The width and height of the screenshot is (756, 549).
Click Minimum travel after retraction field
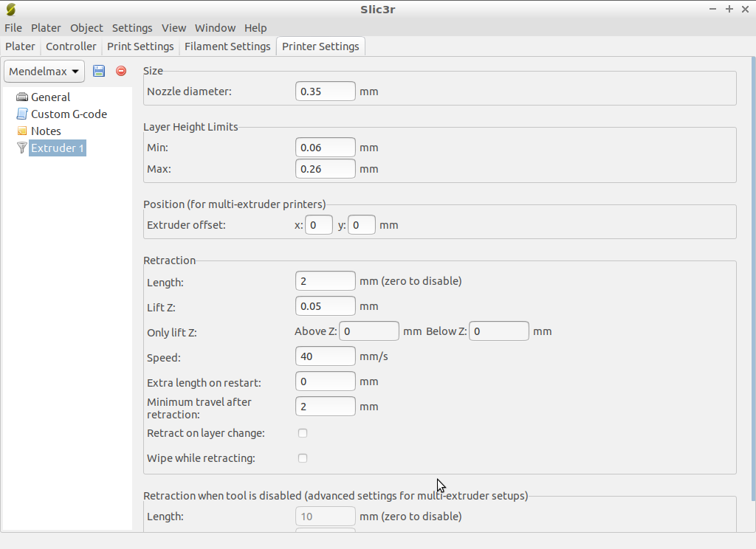[x=326, y=407]
